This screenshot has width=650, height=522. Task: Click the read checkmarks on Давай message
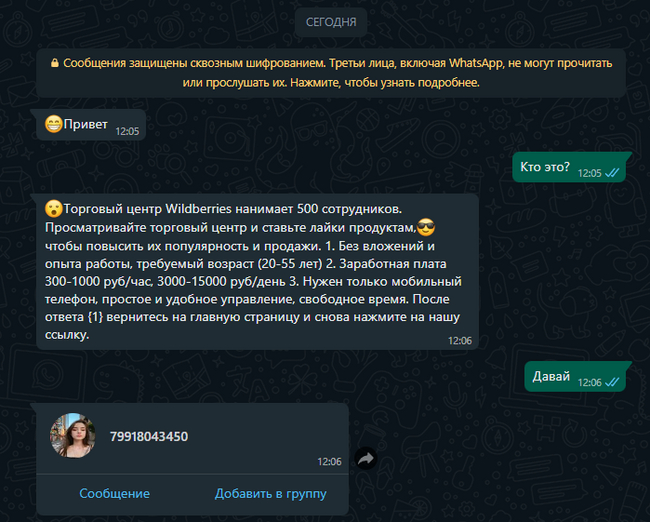[612, 382]
